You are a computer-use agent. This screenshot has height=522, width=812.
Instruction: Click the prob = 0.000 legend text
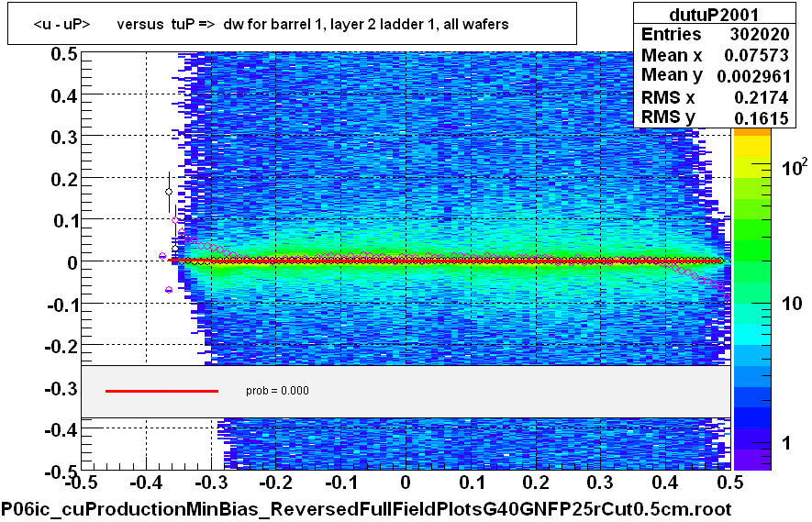[x=278, y=391]
